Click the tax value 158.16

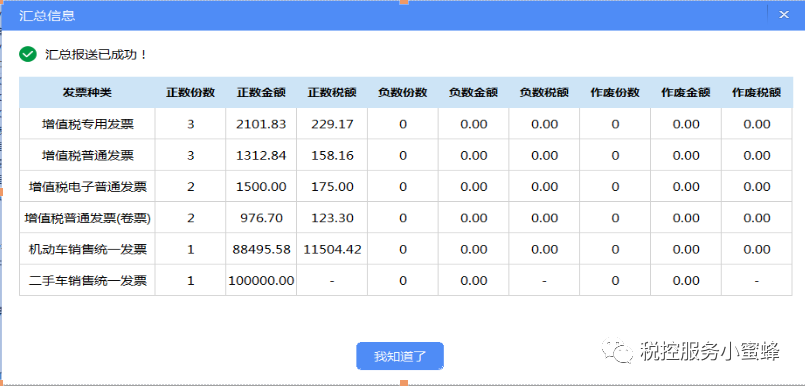(332, 155)
